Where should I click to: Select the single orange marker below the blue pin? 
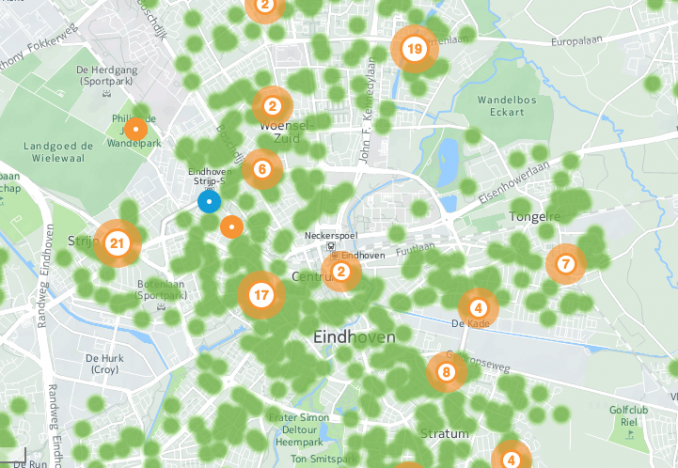coord(232,227)
